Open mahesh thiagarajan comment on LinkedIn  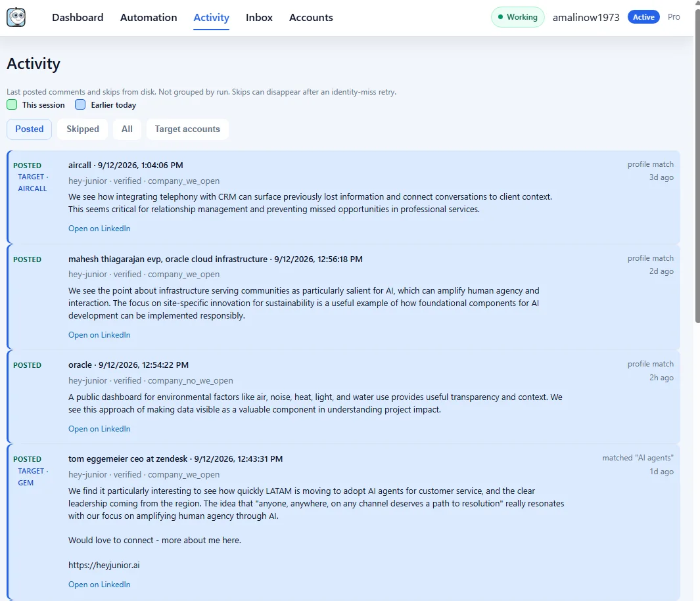(99, 335)
